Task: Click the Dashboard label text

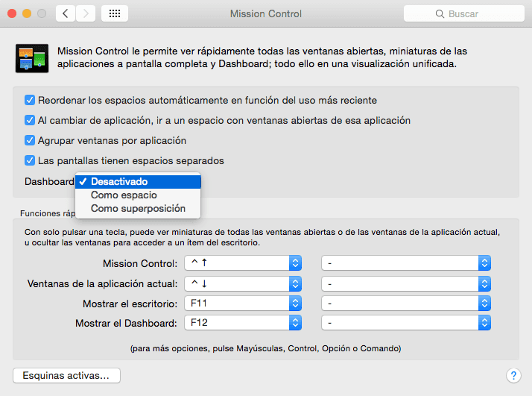Action: coord(49,182)
